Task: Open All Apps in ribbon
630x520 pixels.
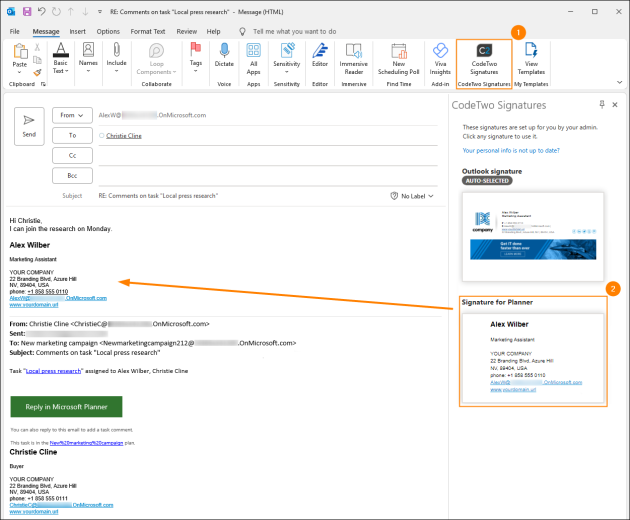Action: 254,59
